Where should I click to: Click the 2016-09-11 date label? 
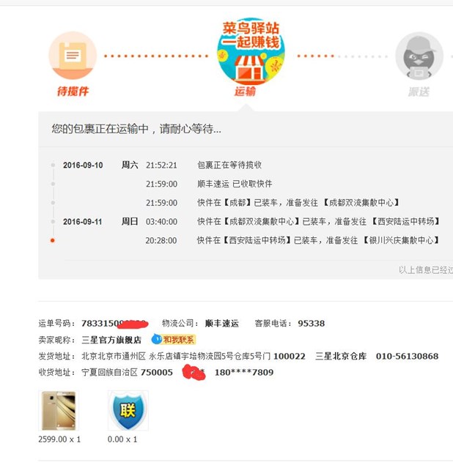coord(82,222)
